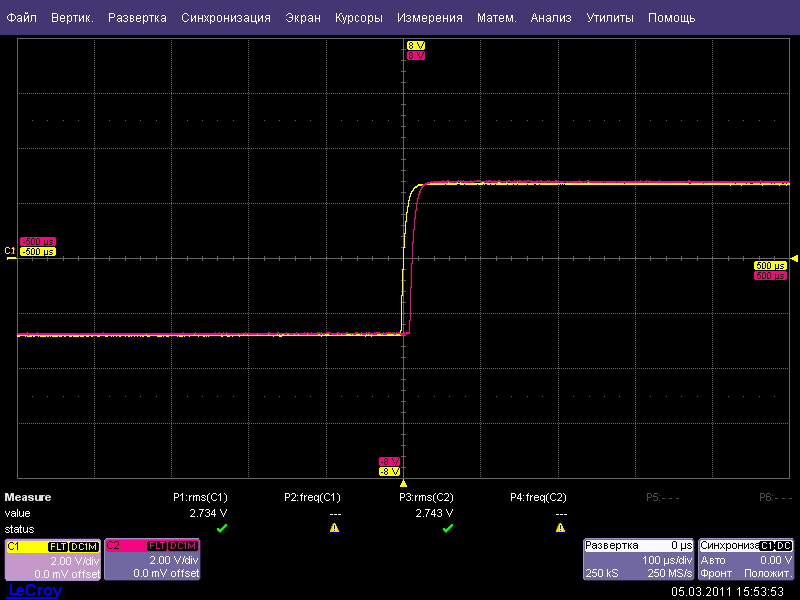Select the P4:freq(C2) measurement header

538,497
